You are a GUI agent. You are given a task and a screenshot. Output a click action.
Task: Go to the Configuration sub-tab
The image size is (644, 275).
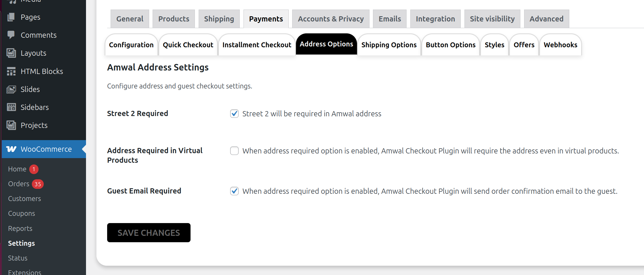click(x=131, y=45)
